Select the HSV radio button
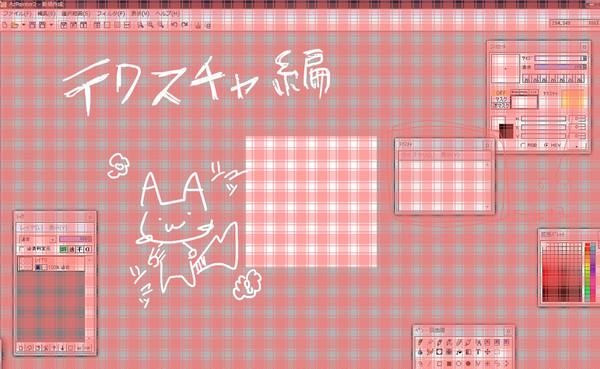 click(x=546, y=145)
